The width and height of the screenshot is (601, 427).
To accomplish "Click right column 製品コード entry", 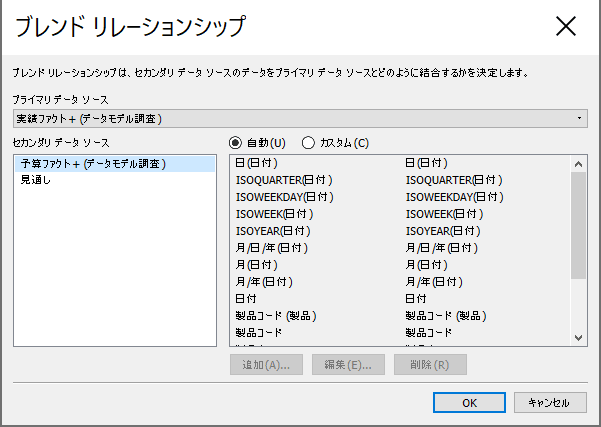I will pyautogui.click(x=429, y=332).
